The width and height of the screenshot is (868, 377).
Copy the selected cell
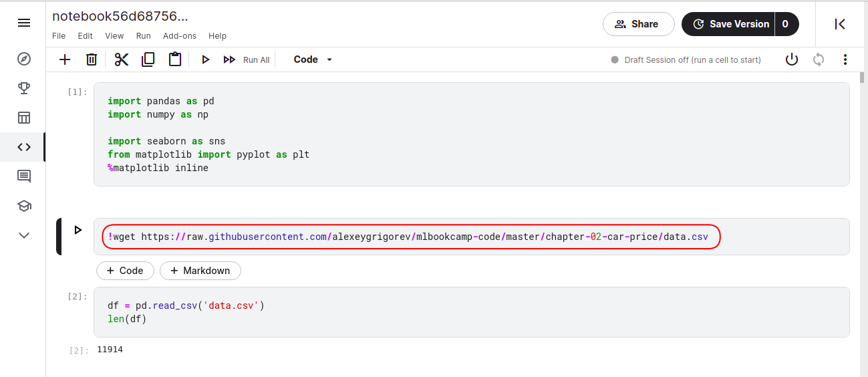point(148,59)
